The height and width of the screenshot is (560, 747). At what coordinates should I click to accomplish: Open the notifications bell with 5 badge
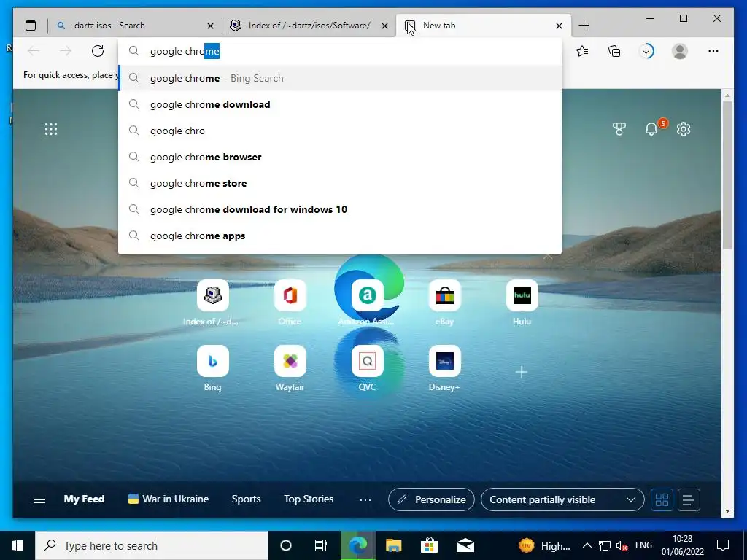pyautogui.click(x=651, y=128)
